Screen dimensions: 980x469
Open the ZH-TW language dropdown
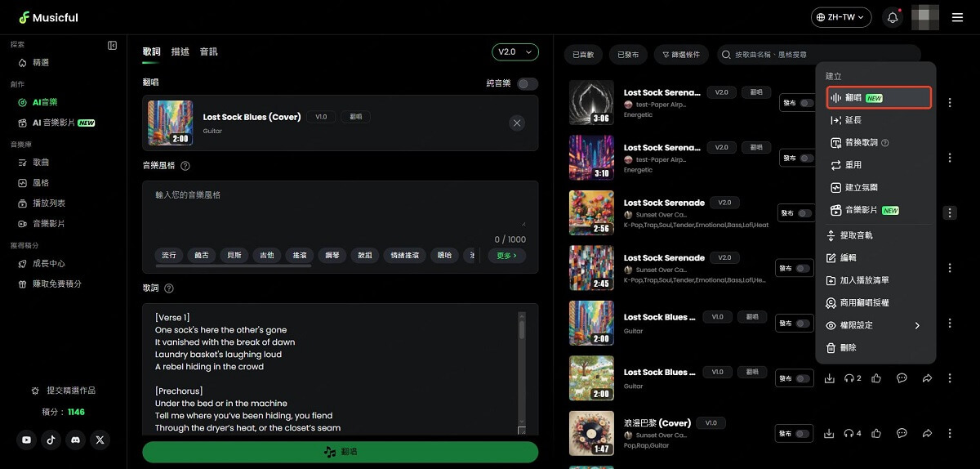tap(840, 17)
